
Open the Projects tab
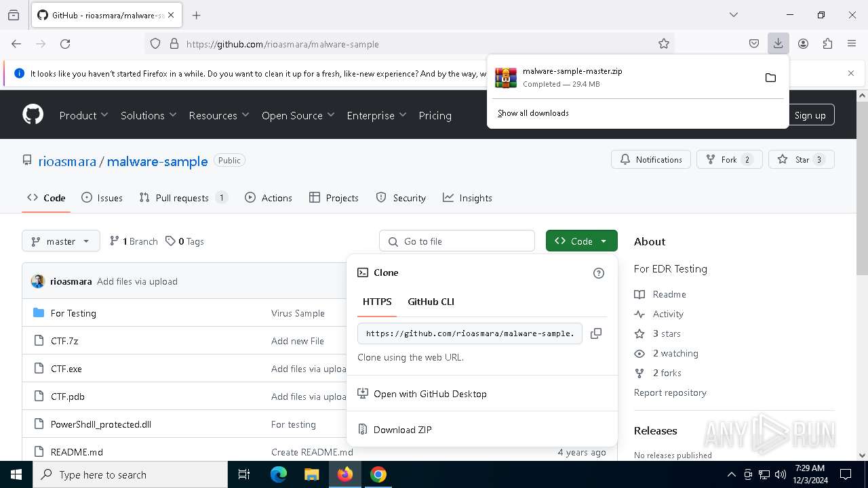[x=334, y=198]
